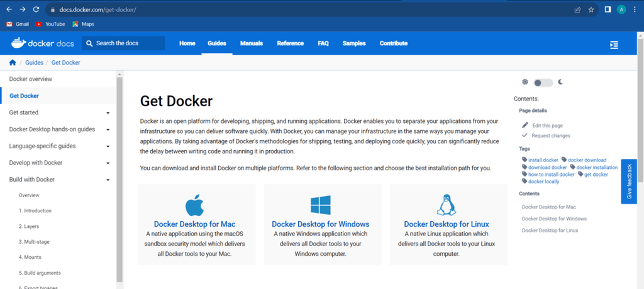Click the search magnifier icon

(x=89, y=43)
